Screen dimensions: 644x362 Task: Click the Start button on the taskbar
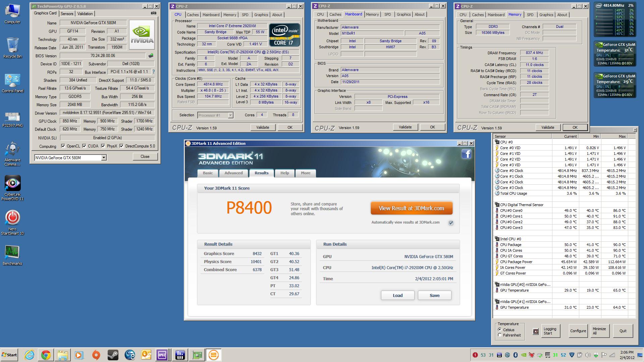[9, 355]
